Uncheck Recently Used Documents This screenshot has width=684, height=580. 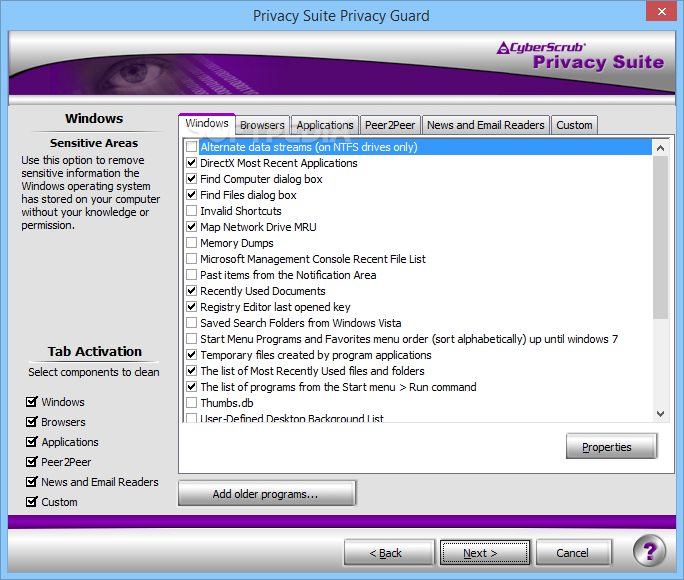coord(192,291)
